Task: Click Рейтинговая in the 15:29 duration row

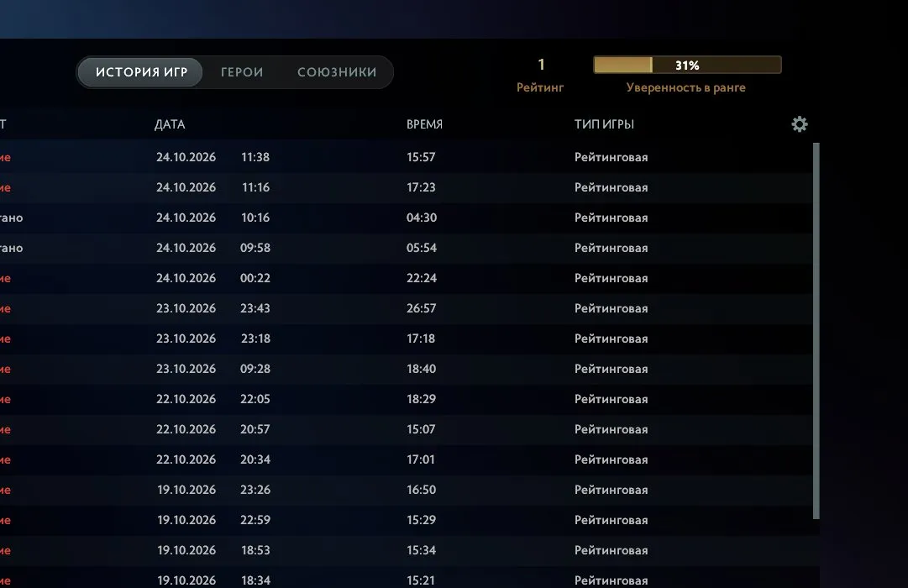Action: 611,520
